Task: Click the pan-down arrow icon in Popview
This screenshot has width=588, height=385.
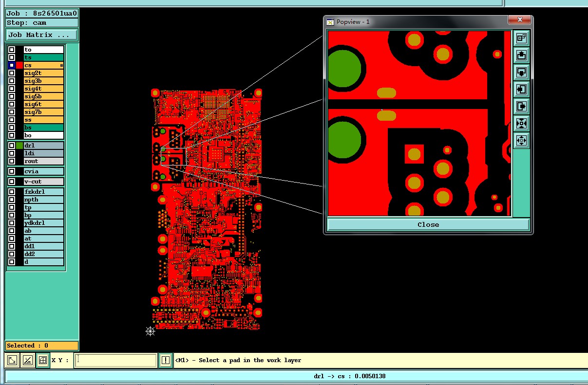Action: coord(521,73)
